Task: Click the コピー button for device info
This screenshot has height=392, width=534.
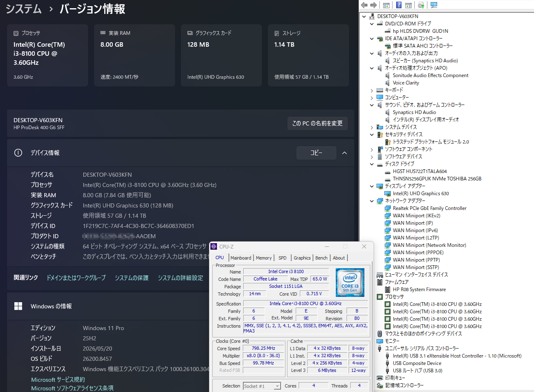Action: pos(316,153)
